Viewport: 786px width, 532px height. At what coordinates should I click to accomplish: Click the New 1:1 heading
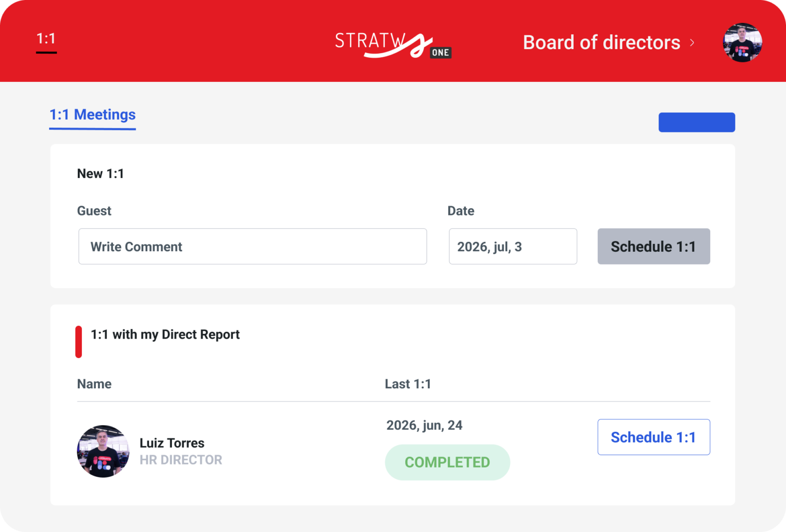[100, 173]
